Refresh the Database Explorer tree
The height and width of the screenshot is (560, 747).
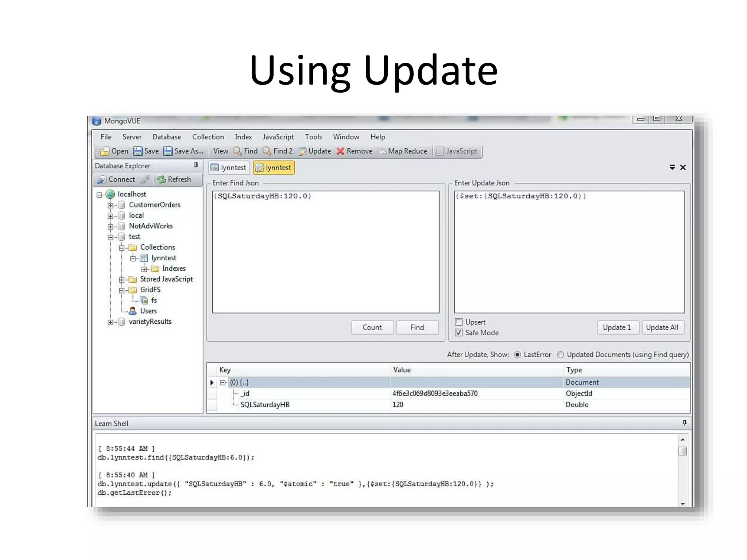tap(174, 179)
